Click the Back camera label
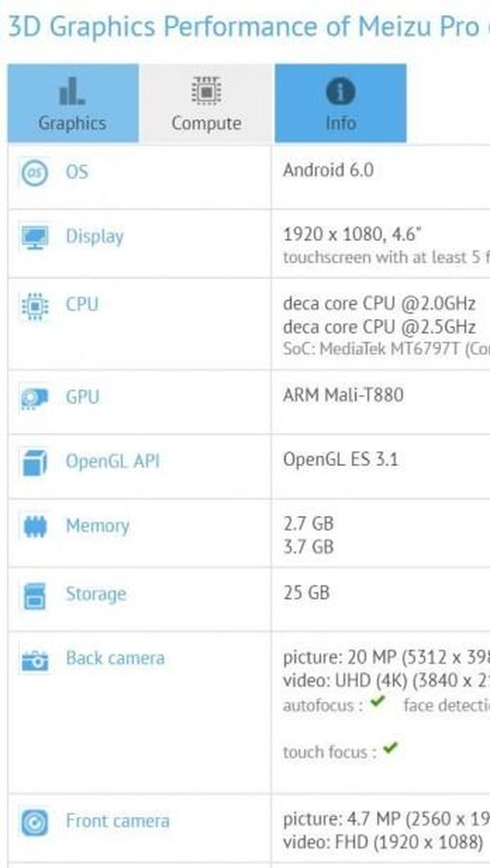The image size is (490, 868). point(115,658)
